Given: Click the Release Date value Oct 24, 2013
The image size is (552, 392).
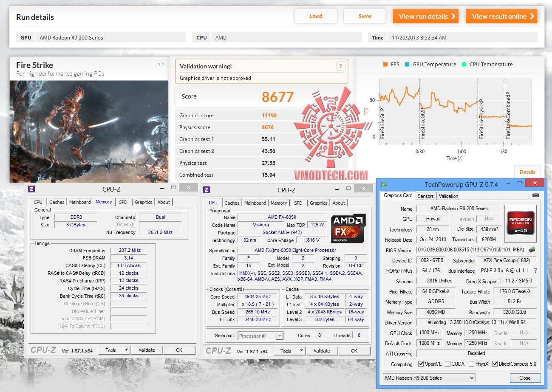Looking at the screenshot, I should (433, 240).
